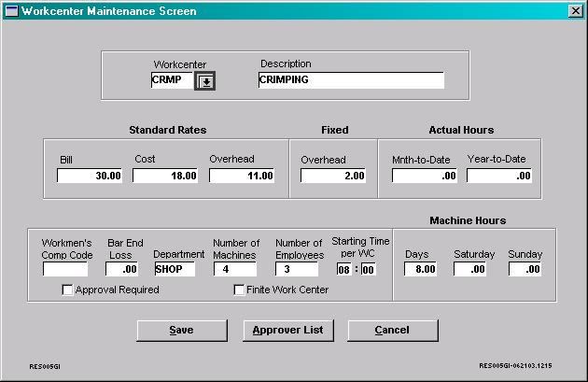The height and width of the screenshot is (382, 588).
Task: Click the Year-to-Date actual hours field
Action: (x=499, y=176)
